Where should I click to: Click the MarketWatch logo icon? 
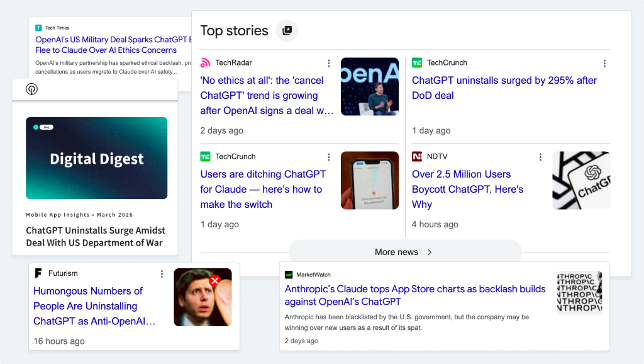tap(289, 275)
